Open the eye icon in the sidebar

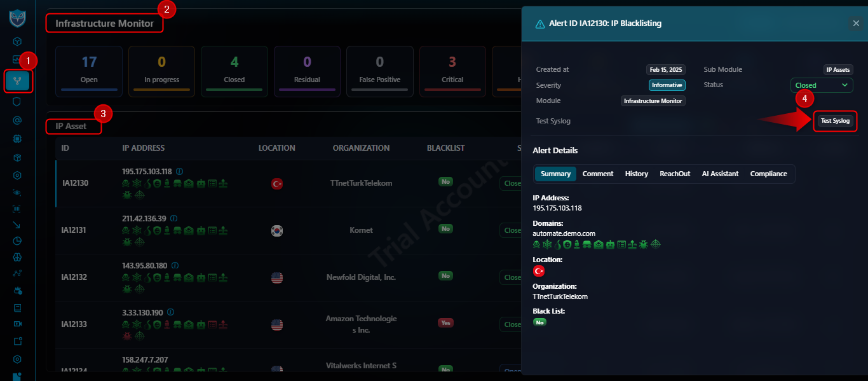[x=17, y=193]
